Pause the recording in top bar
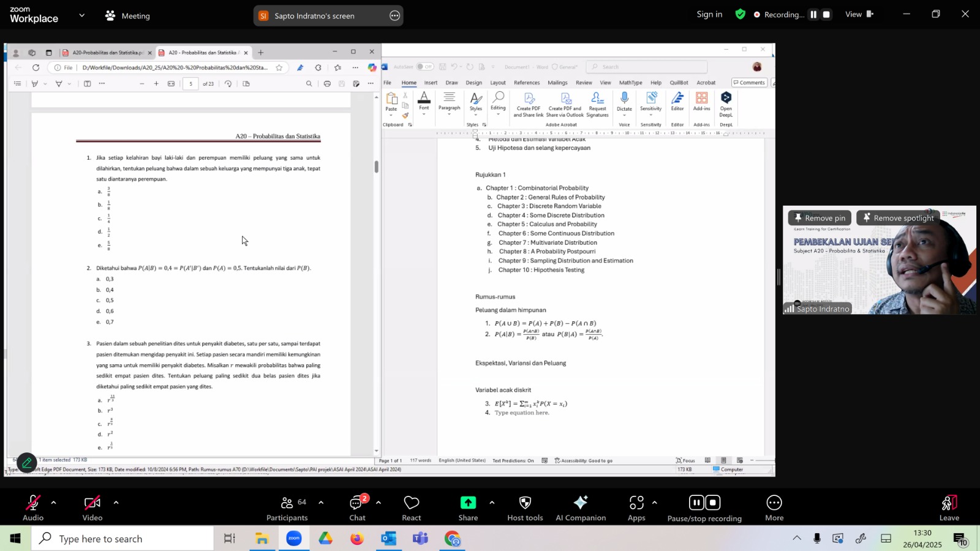 click(813, 15)
